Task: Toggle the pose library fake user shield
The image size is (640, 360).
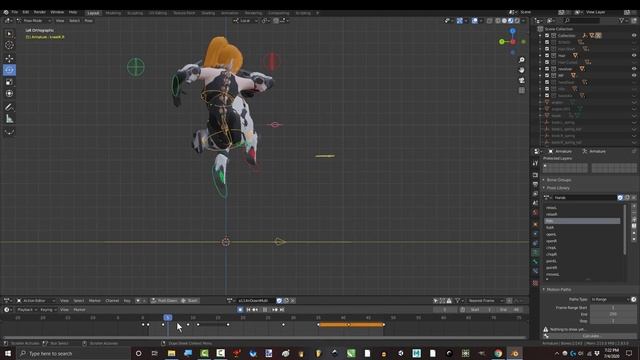Action: 620,198
